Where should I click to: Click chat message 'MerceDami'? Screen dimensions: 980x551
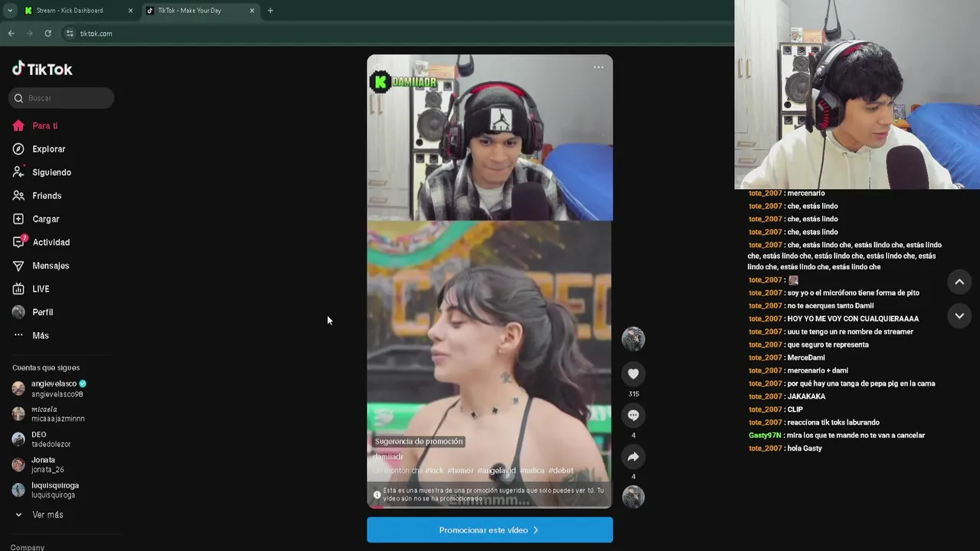[x=806, y=357]
